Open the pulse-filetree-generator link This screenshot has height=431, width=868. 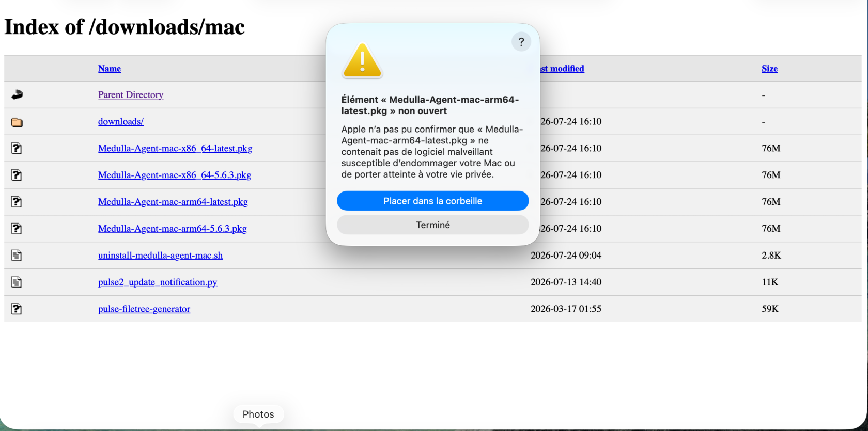[x=144, y=309]
